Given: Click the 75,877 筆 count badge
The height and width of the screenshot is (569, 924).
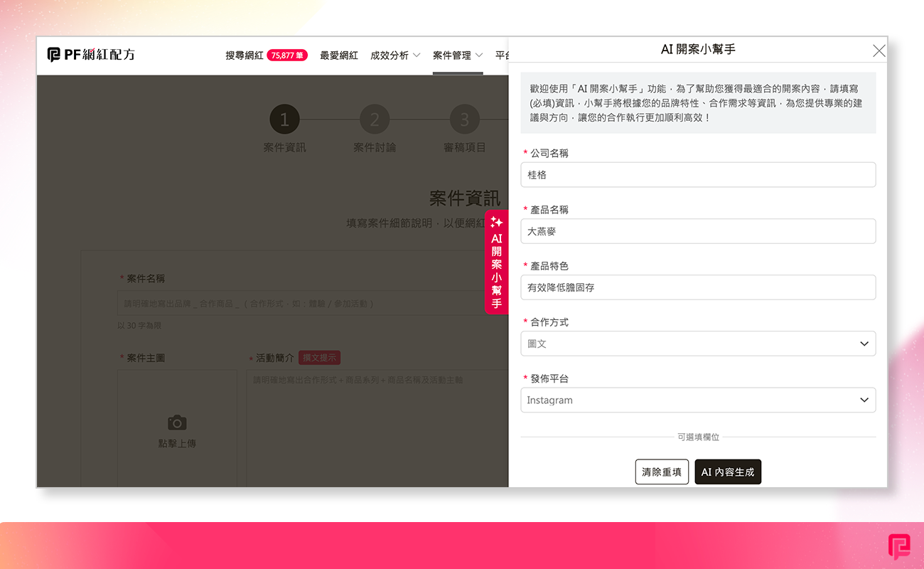Looking at the screenshot, I should point(287,55).
